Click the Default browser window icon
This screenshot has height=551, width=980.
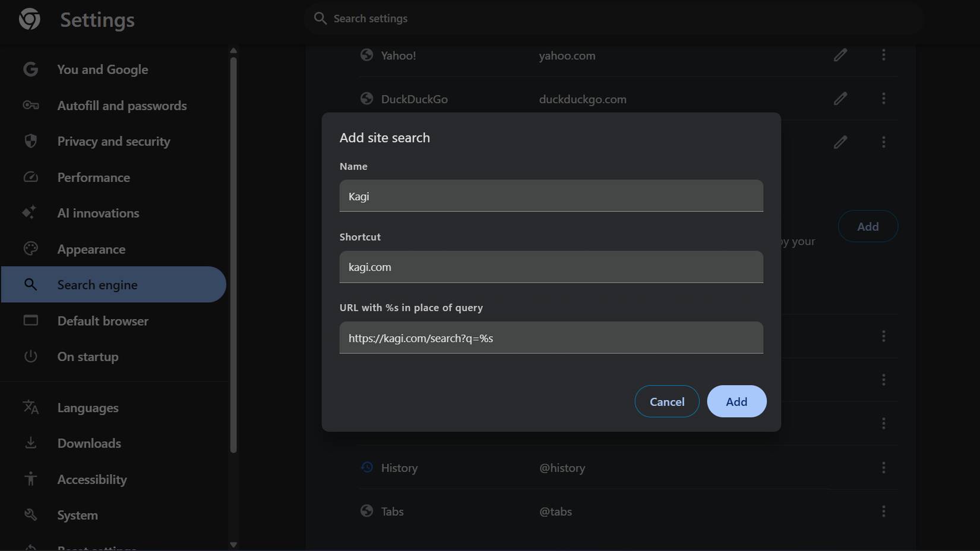pos(30,321)
